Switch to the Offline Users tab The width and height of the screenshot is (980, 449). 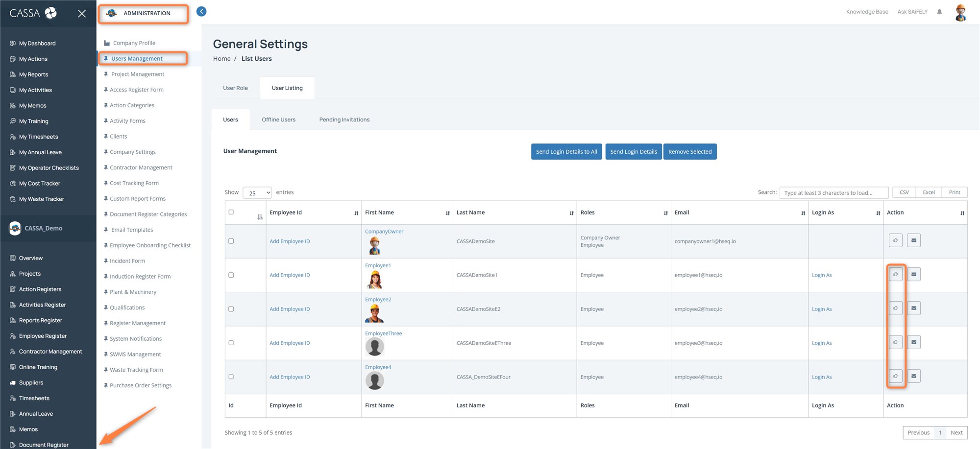278,119
